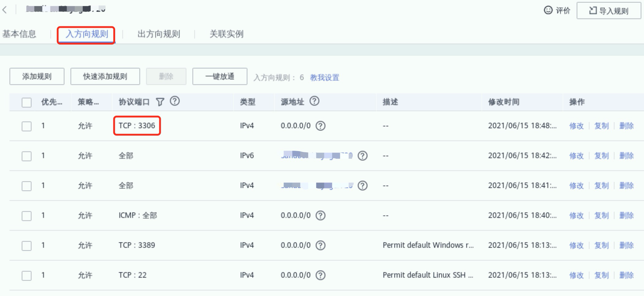
Task: Switch to the 出方向规则 tab
Action: (159, 34)
